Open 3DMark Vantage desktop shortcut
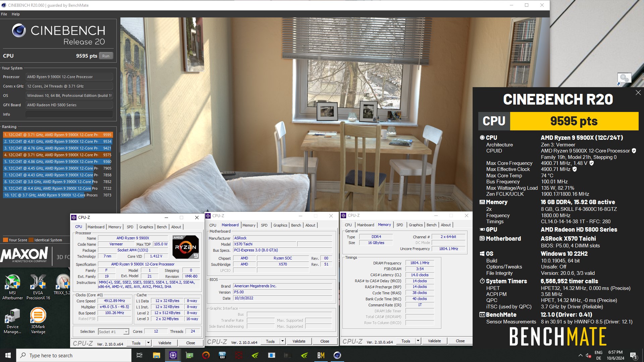Screen dimensions: 644x362 [38, 321]
